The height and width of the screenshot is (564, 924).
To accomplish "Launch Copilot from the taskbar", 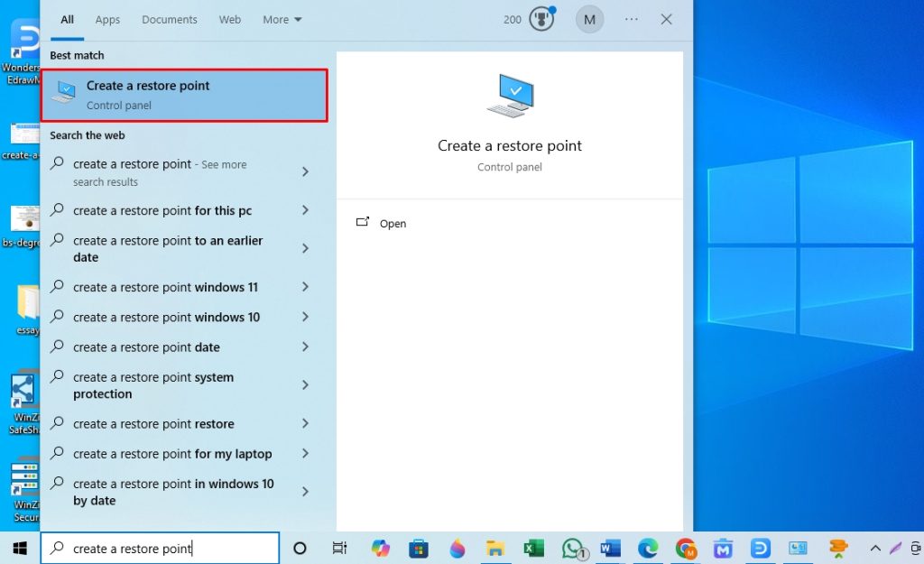I will pos(380,549).
